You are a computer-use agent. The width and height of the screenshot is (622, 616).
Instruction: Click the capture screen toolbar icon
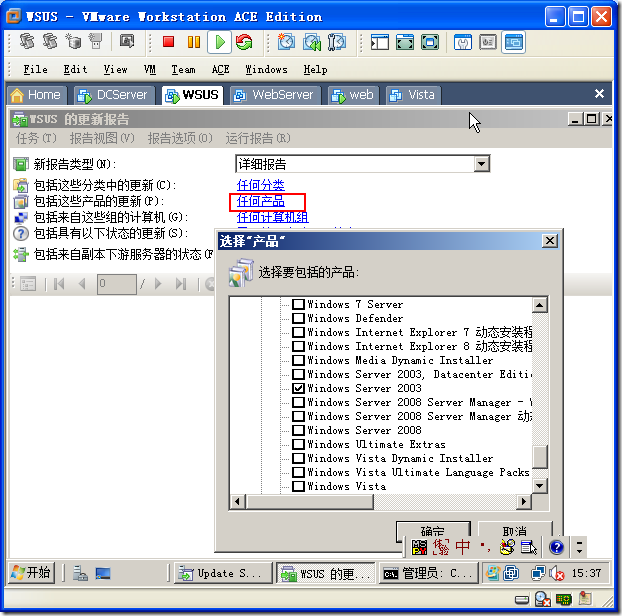[x=127, y=41]
